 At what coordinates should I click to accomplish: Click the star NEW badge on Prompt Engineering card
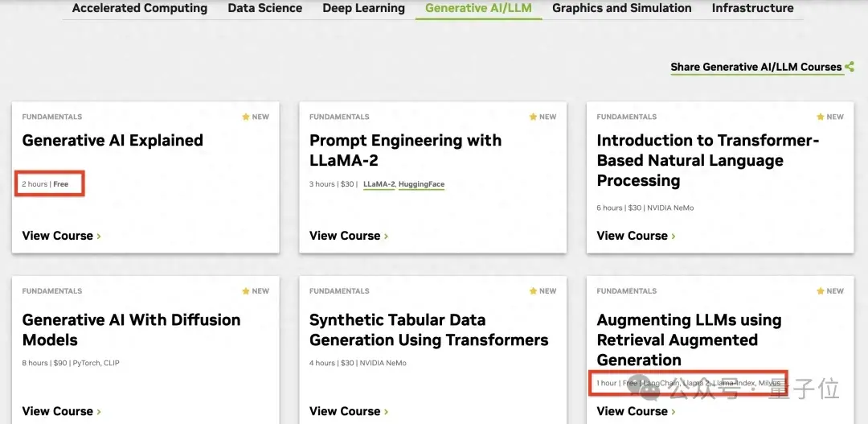tap(542, 117)
